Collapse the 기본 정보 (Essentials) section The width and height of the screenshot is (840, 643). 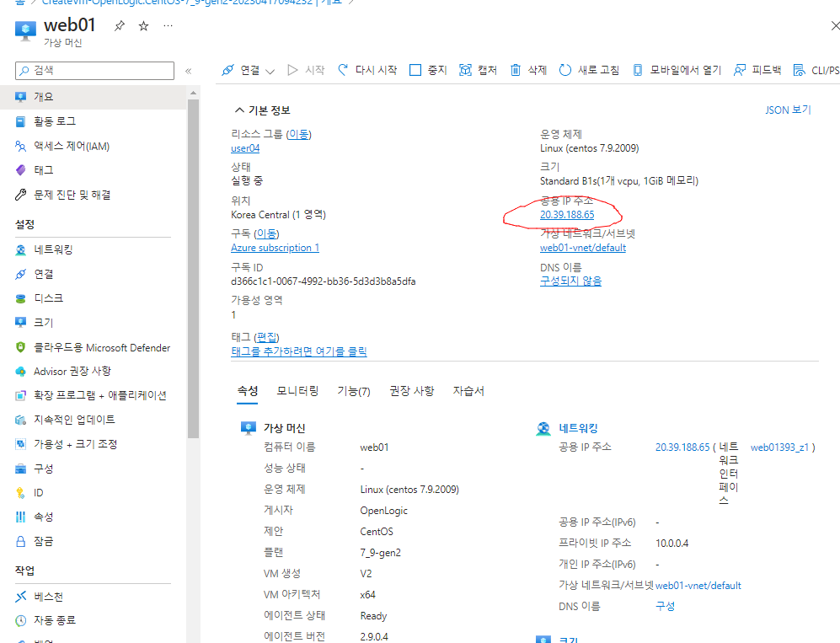(x=262, y=110)
